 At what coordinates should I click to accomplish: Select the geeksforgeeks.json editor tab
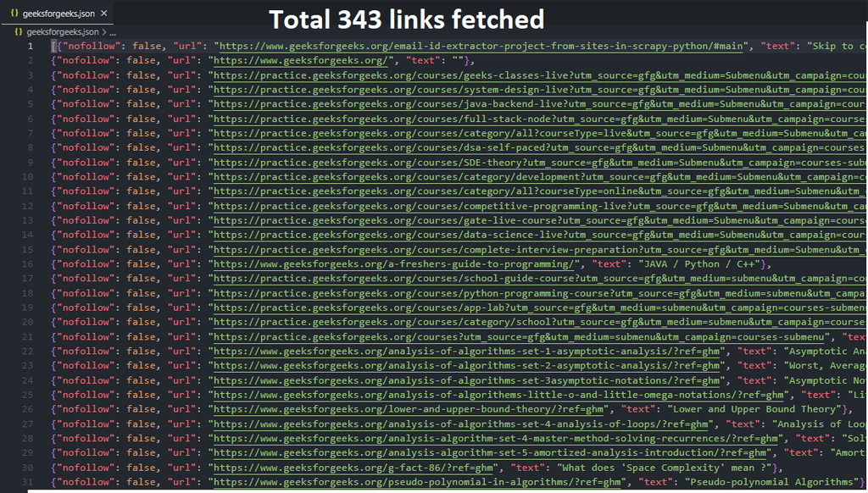click(x=58, y=13)
